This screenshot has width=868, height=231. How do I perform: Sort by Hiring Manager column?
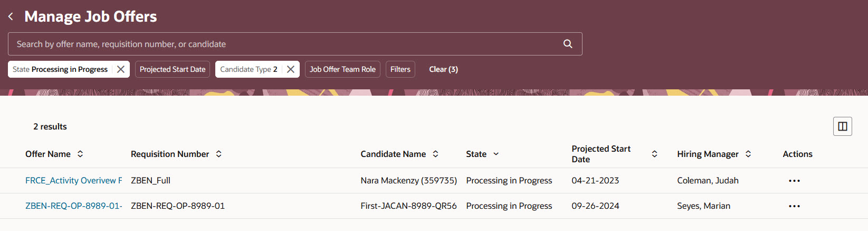click(x=748, y=154)
